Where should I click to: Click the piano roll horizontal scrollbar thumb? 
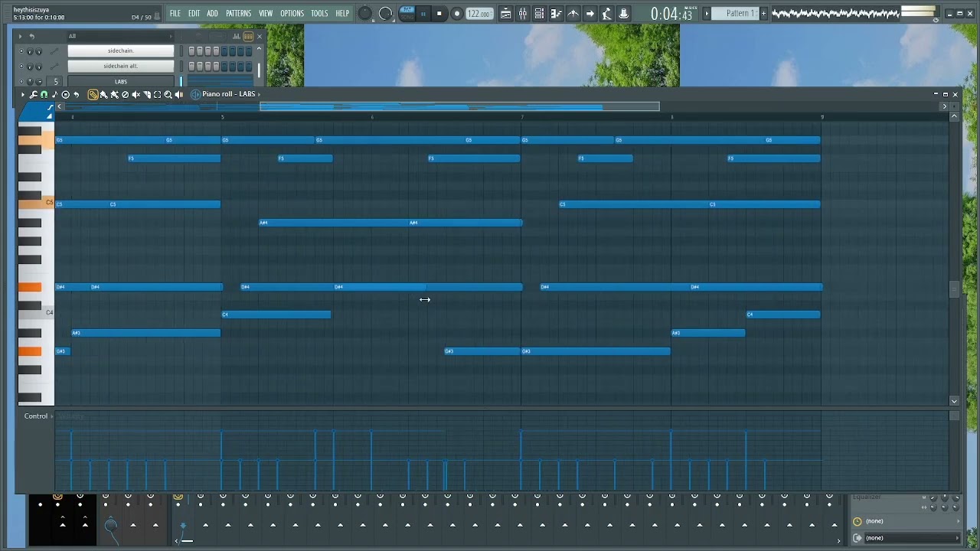tap(459, 106)
